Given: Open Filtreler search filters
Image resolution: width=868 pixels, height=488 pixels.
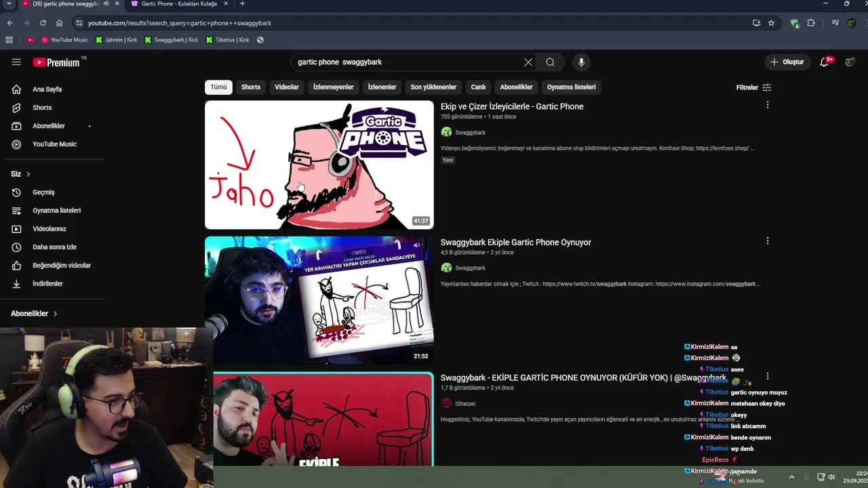Looking at the screenshot, I should coord(753,87).
